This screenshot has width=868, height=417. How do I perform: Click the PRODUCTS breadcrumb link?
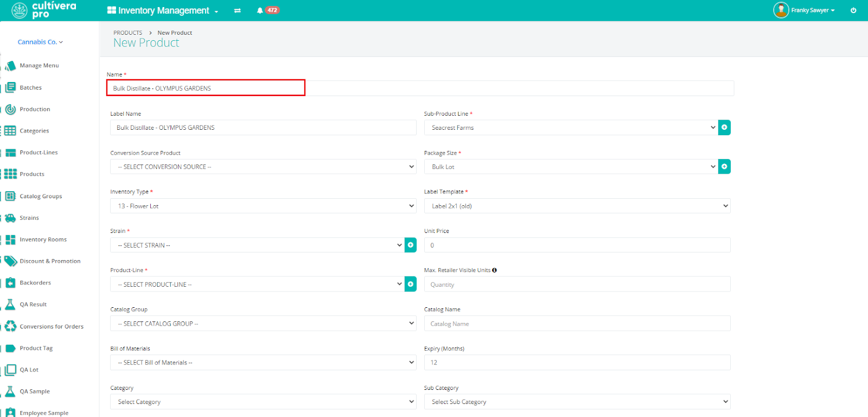127,33
